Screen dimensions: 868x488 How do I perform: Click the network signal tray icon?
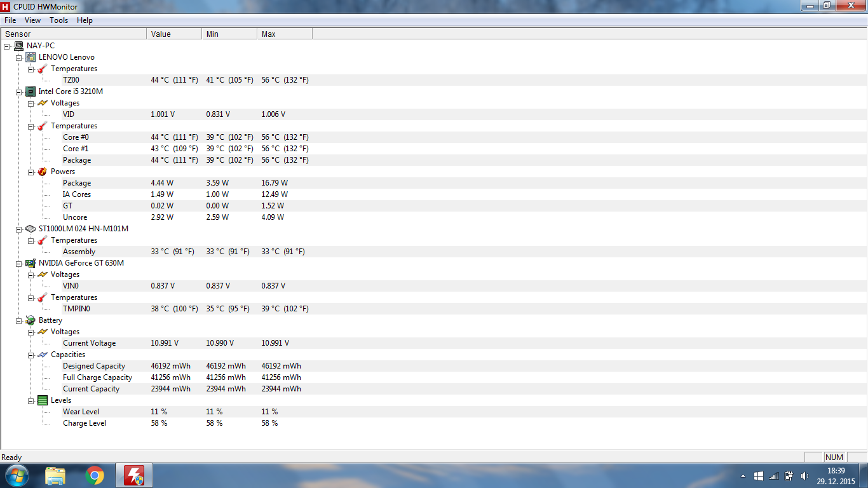tap(774, 476)
